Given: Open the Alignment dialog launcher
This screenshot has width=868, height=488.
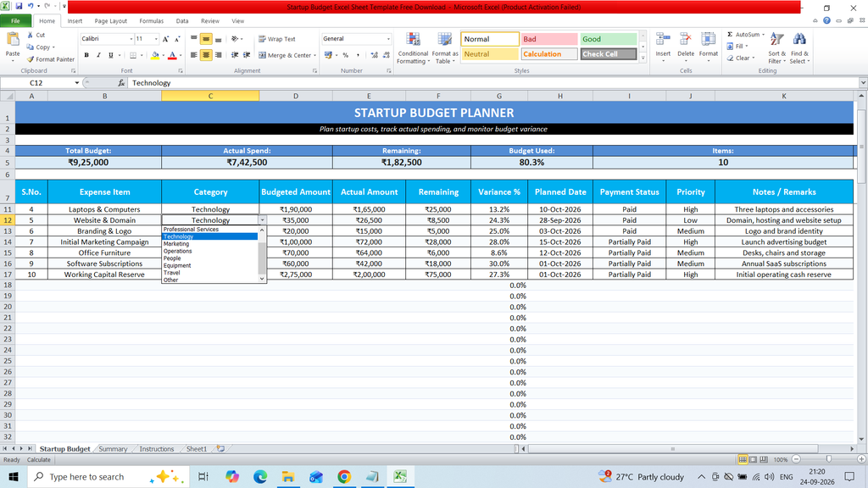Looking at the screenshot, I should [315, 71].
